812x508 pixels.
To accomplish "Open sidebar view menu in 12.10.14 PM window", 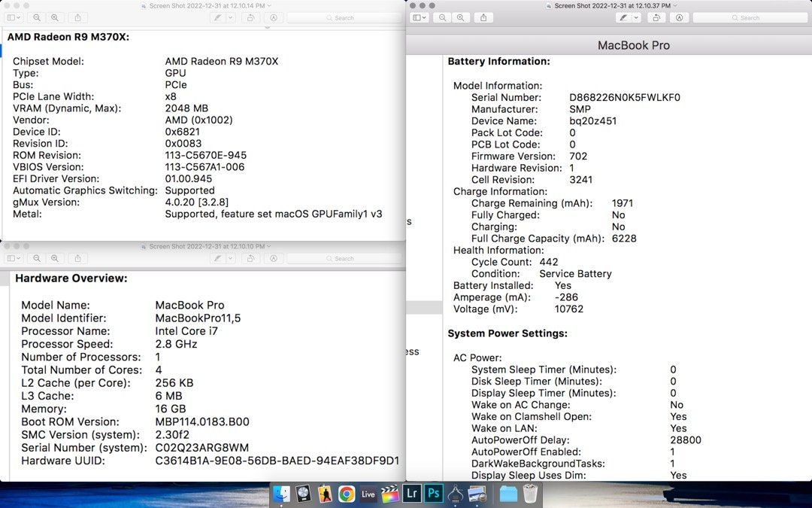I will click(x=14, y=17).
